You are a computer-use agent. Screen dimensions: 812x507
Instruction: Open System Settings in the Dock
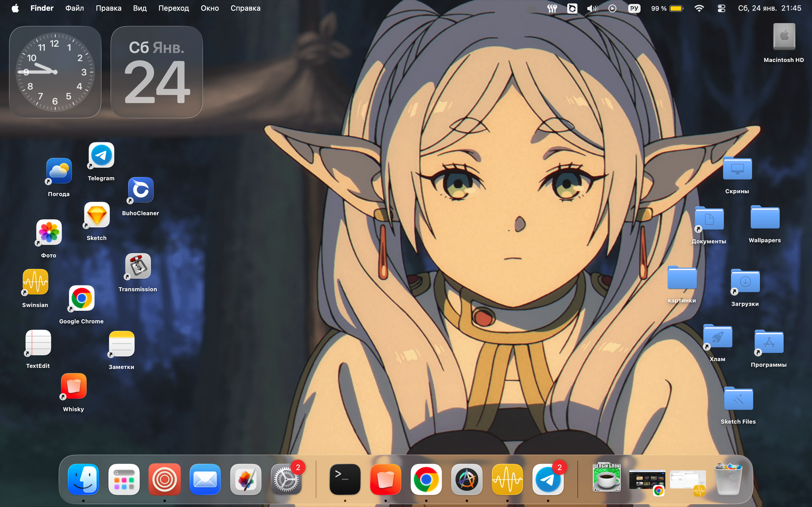pos(286,479)
